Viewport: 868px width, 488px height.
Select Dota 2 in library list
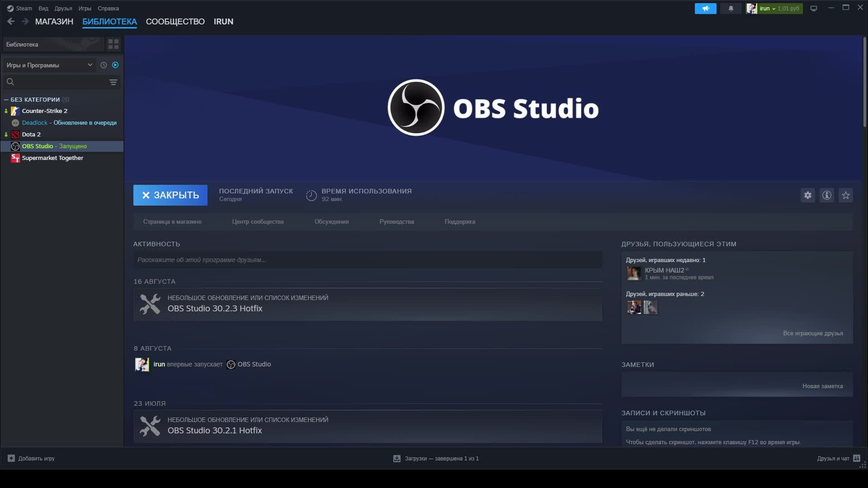(62, 135)
